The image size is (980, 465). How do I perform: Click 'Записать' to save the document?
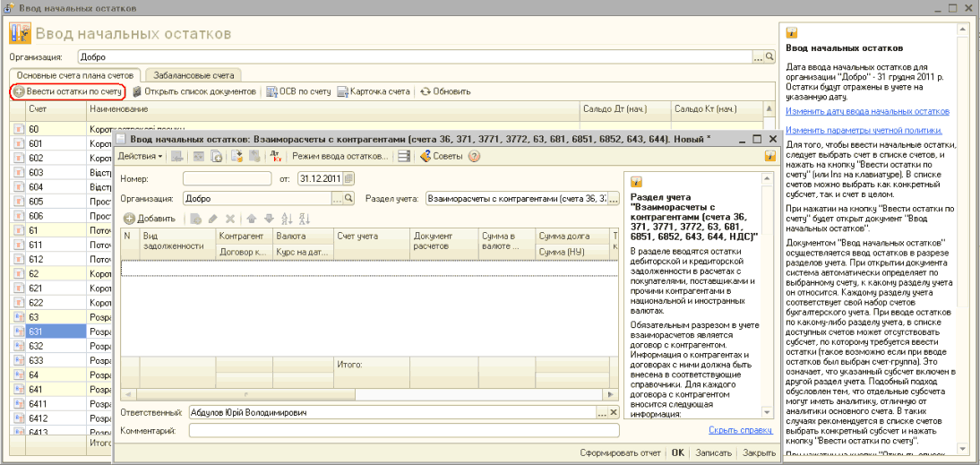point(713,453)
